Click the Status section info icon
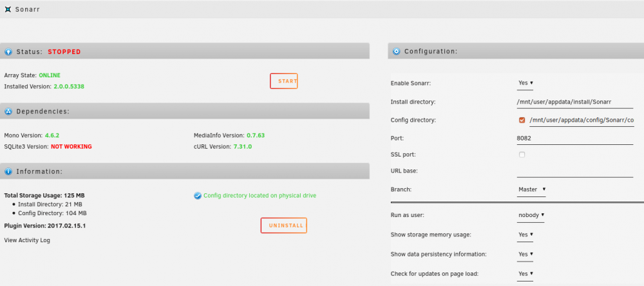Image resolution: width=644 pixels, height=286 pixels. 8,52
